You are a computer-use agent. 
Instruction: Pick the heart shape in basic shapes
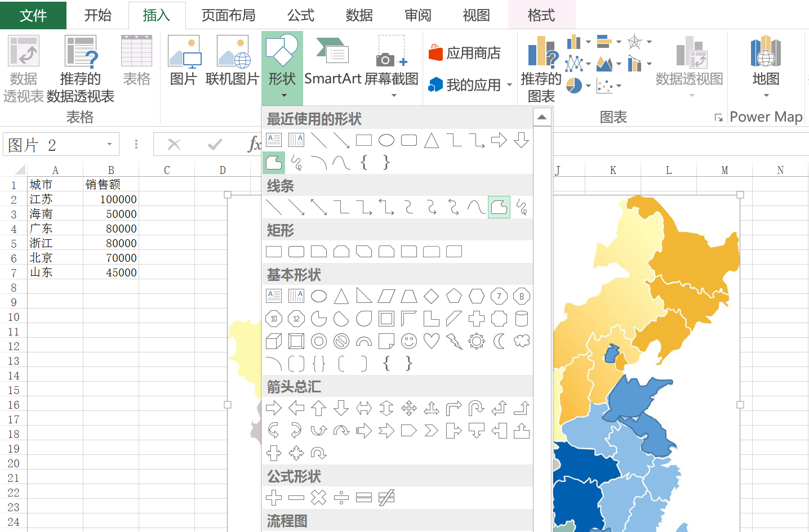(432, 341)
